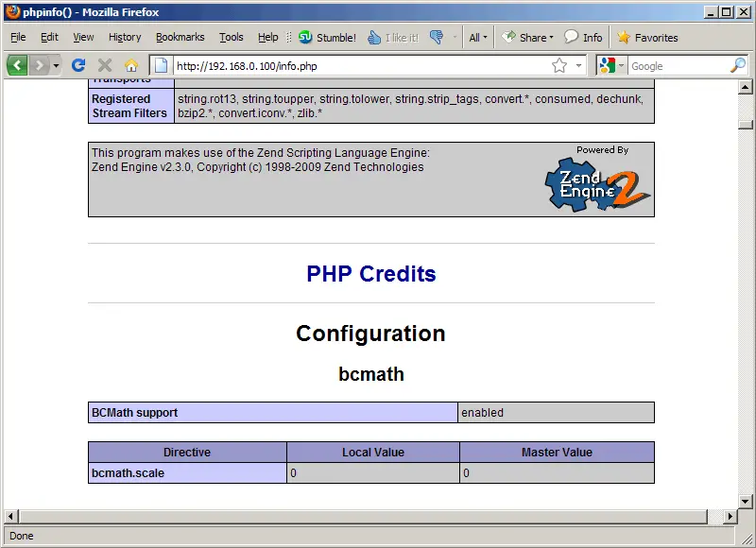Go back with the green Back arrow
The image size is (756, 548).
(x=17, y=65)
